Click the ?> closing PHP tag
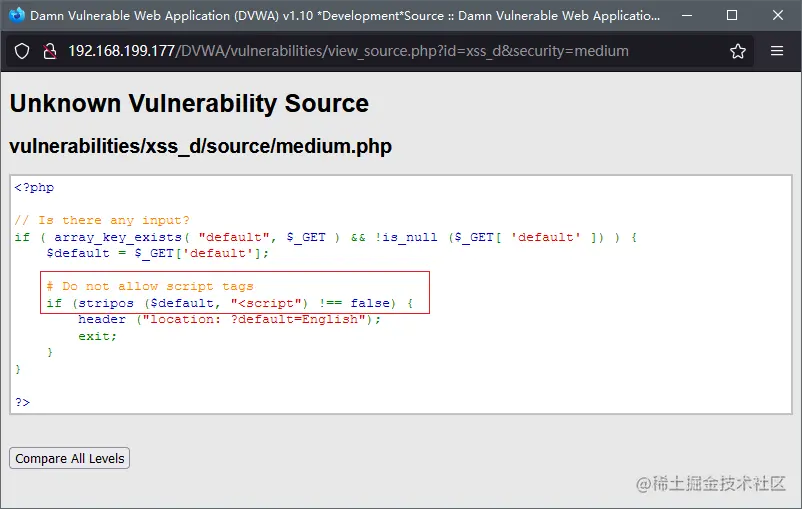 [x=23, y=403]
